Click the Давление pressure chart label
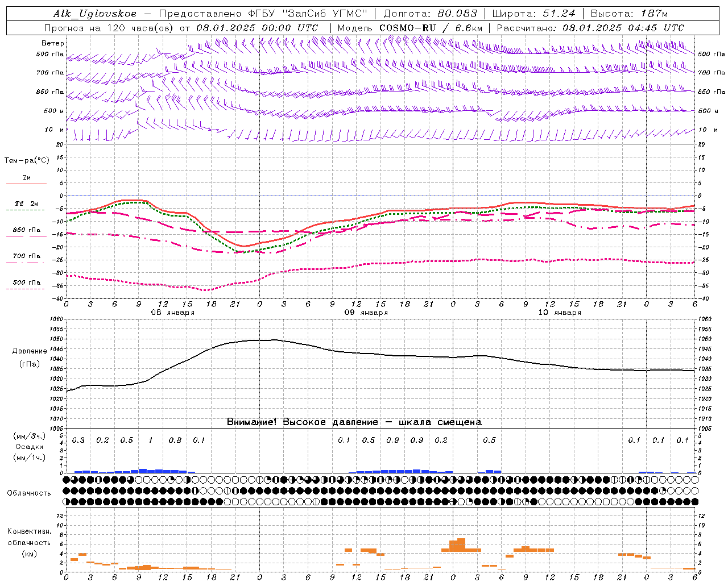This screenshot has height=582, width=728. pos(30,351)
